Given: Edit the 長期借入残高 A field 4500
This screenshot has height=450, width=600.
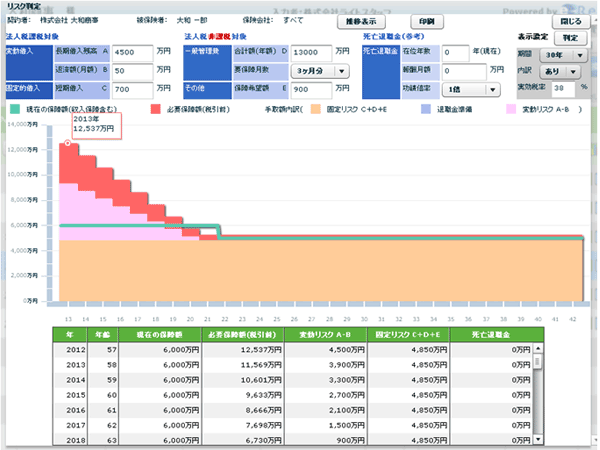Looking at the screenshot, I should click(x=132, y=52).
